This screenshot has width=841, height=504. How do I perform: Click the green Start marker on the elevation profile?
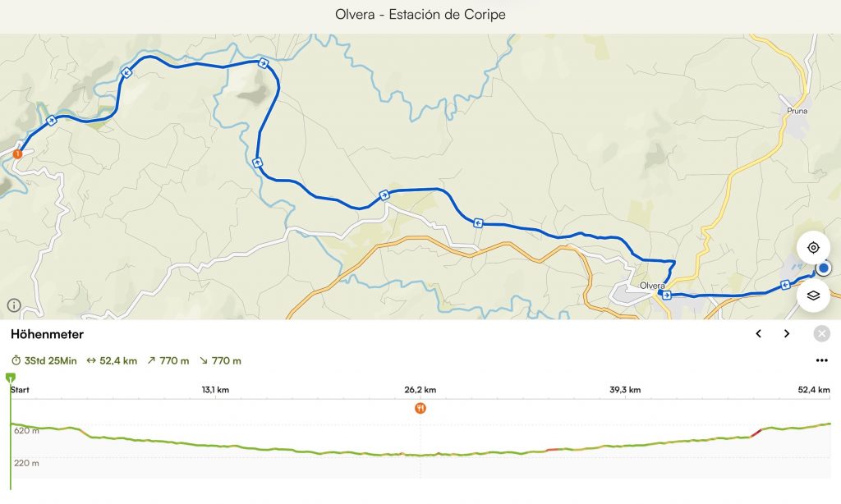coord(11,378)
